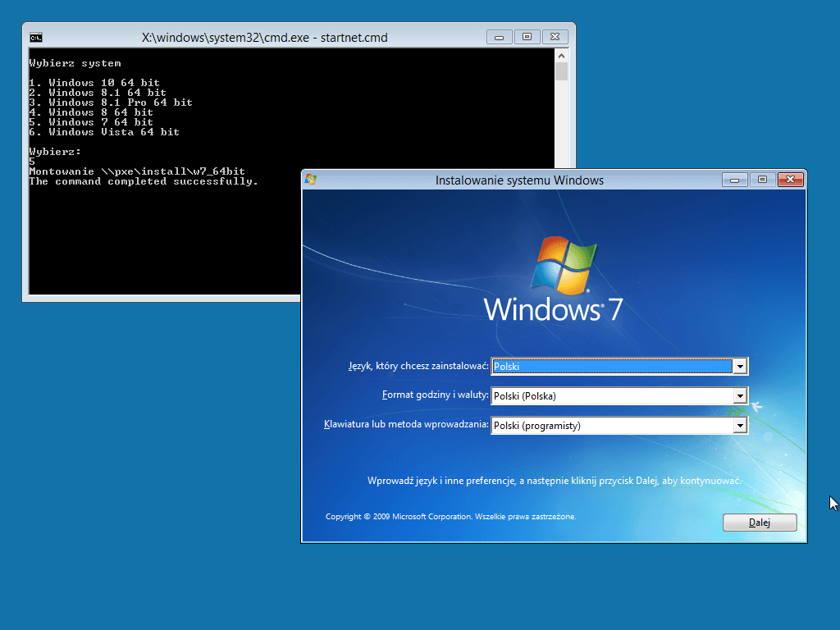The image size is (840, 630).
Task: Expand the time and currency format dropdown
Action: [x=619, y=396]
